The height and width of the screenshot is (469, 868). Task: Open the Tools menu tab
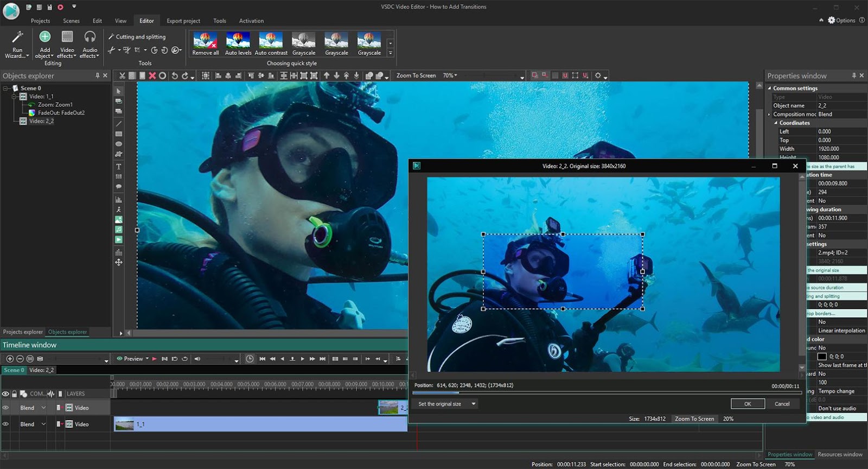220,21
